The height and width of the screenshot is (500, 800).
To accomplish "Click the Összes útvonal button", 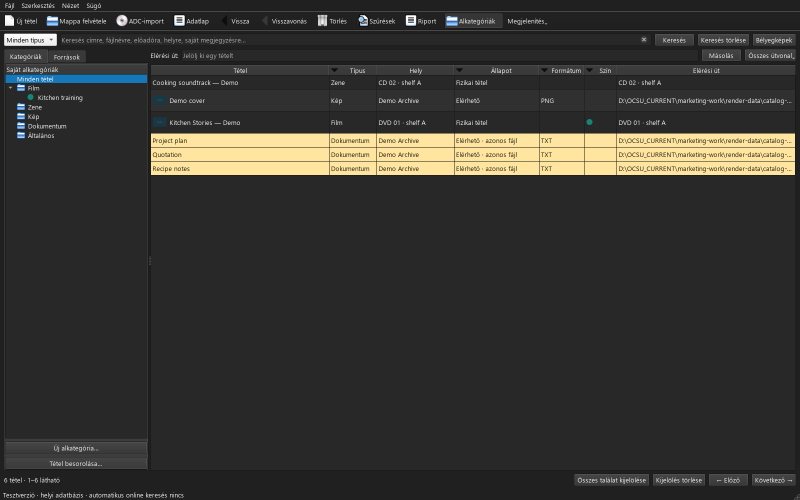I will (x=770, y=56).
